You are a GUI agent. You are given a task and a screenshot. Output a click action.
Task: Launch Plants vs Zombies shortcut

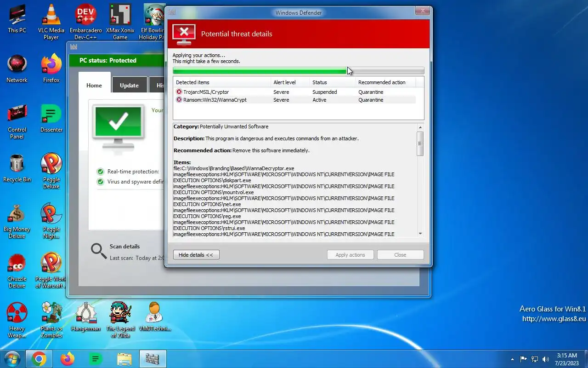(x=51, y=320)
